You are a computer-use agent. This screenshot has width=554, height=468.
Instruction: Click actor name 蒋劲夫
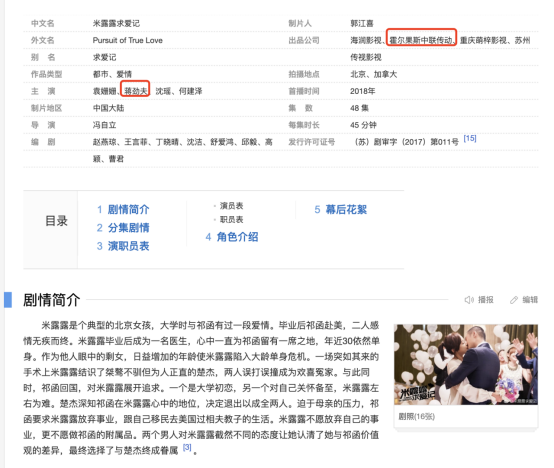(x=136, y=91)
